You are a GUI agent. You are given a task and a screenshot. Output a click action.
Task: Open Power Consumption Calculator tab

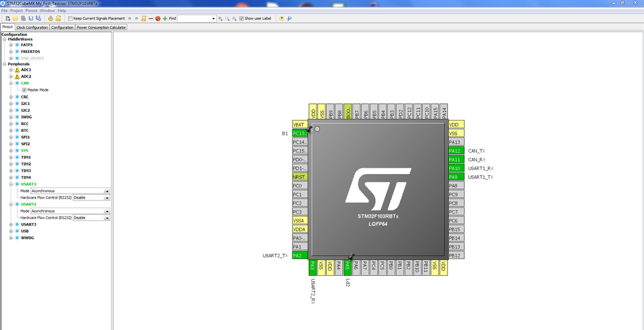pyautogui.click(x=101, y=28)
